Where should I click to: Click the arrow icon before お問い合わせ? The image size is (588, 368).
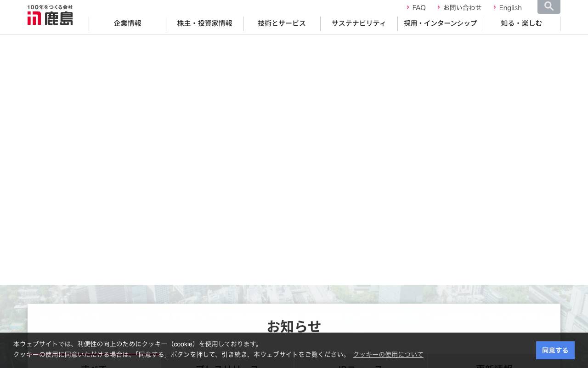point(439,7)
